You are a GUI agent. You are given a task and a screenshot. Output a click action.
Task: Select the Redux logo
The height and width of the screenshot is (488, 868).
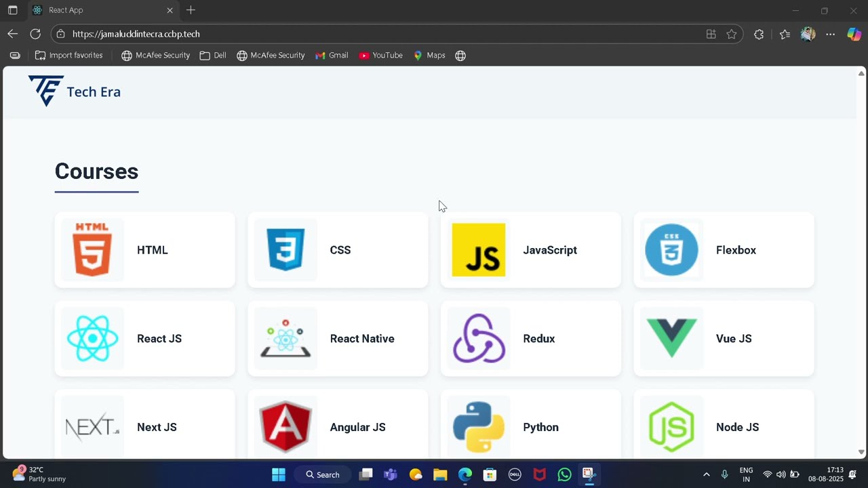[479, 338]
